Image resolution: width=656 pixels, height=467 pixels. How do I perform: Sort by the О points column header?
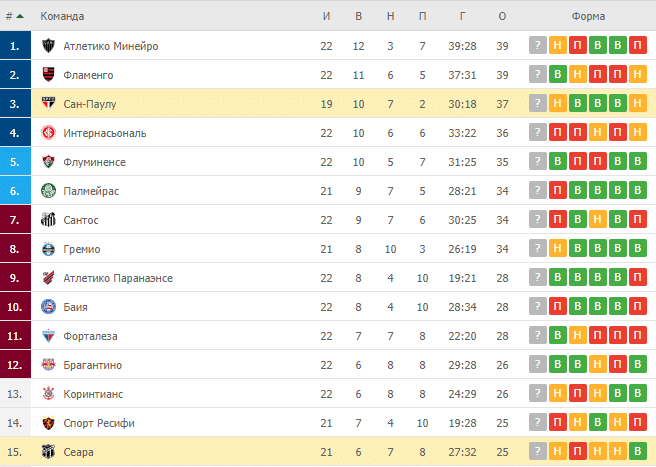tap(502, 16)
